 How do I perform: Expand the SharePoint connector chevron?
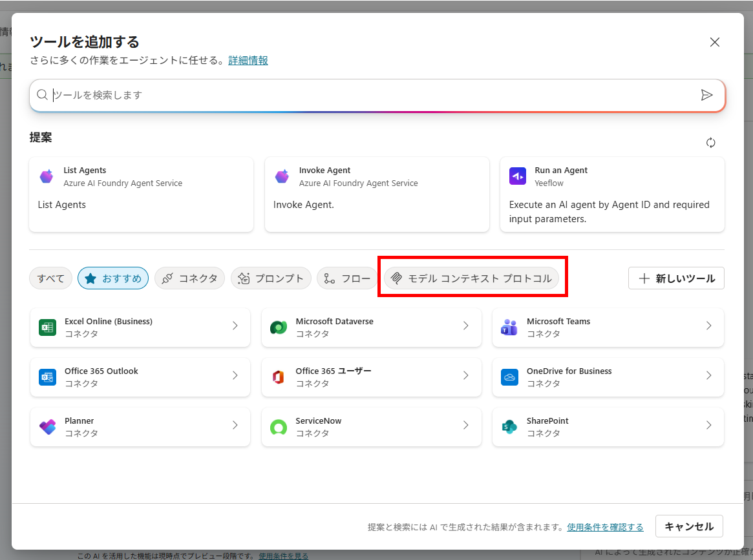[708, 425]
